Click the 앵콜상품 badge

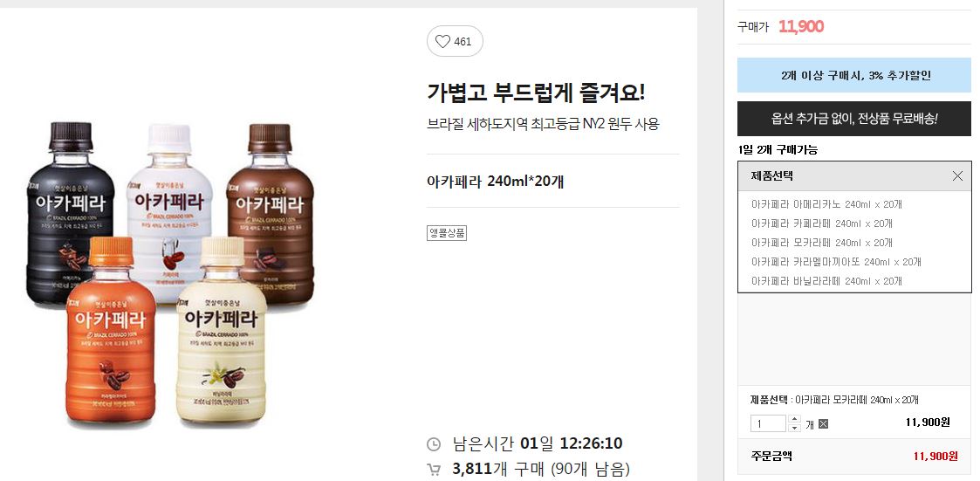coord(447,233)
